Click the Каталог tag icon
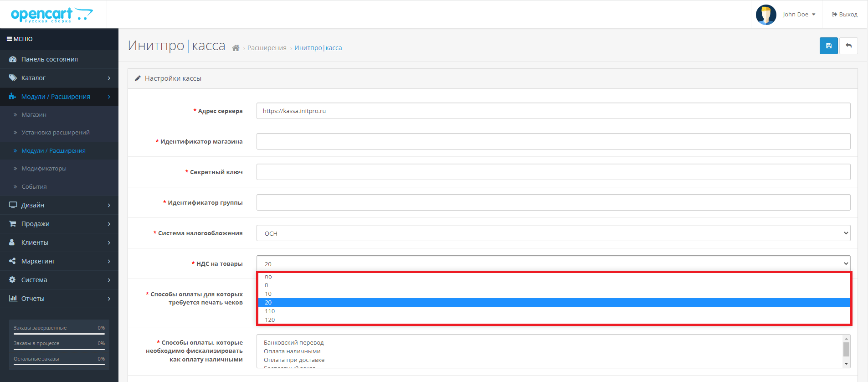Image resolution: width=868 pixels, height=382 pixels. click(x=13, y=78)
